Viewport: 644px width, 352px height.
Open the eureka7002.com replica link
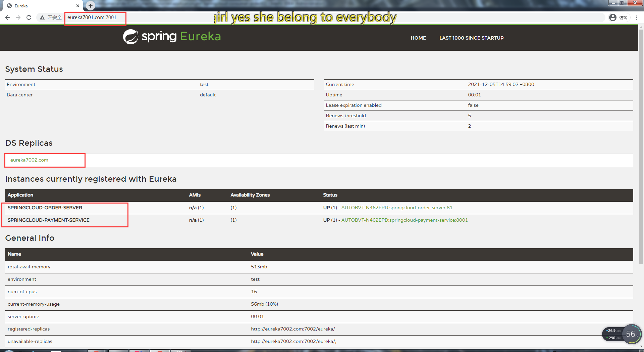pos(29,160)
